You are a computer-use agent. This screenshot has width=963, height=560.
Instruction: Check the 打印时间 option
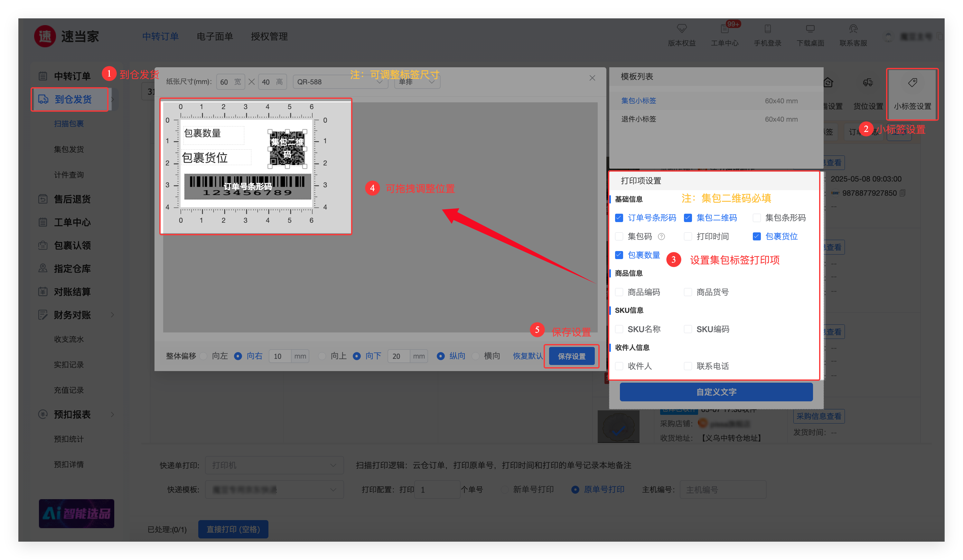click(688, 237)
